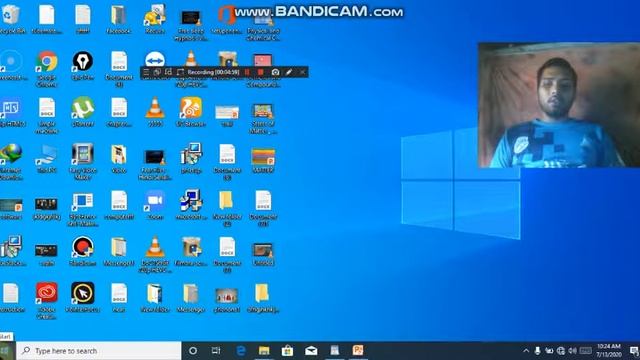
Task: Stop the Bandicam recording
Action: 260,72
